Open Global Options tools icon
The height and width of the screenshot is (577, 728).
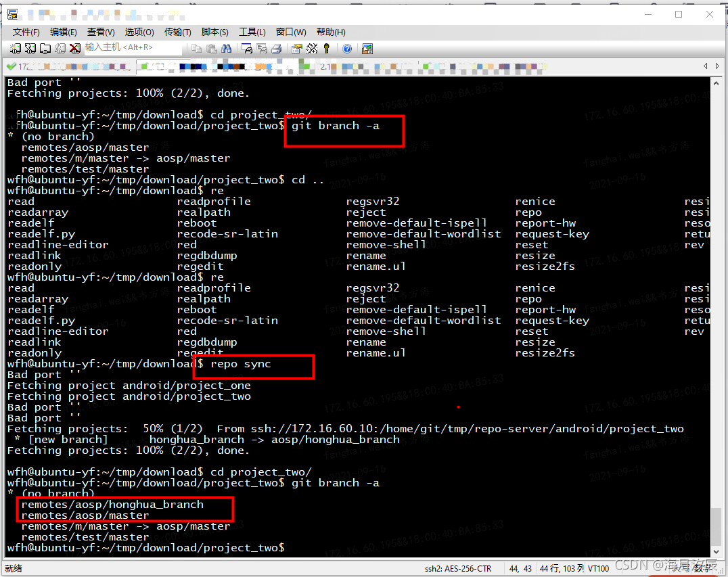[312, 48]
